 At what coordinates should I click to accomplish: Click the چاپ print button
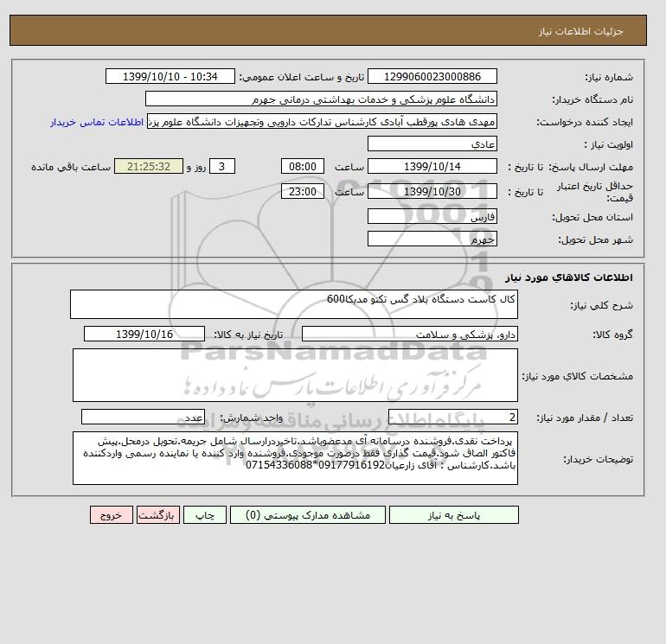(x=205, y=515)
